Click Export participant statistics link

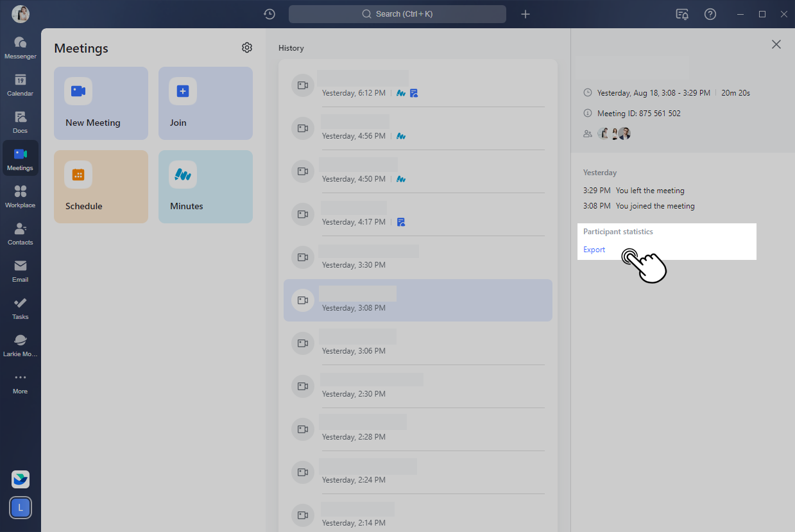coord(594,250)
